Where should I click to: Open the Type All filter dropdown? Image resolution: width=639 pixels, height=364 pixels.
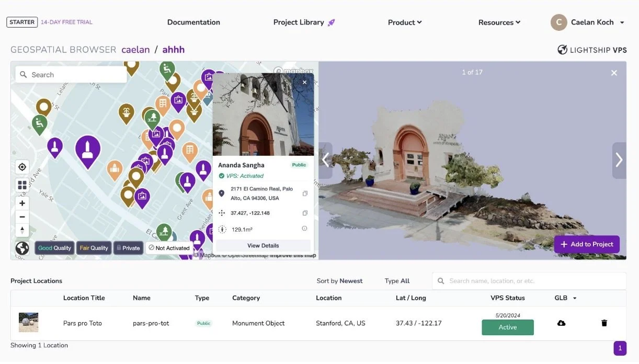[397, 281]
